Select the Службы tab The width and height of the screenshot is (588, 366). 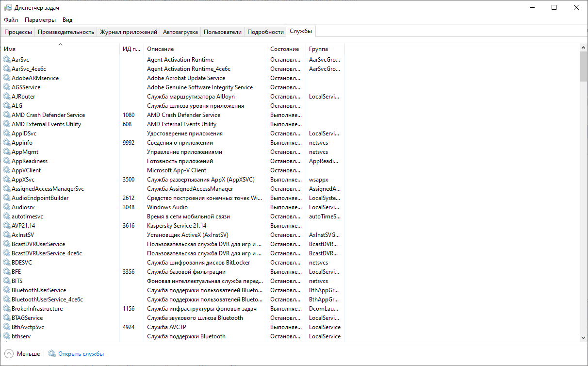pyautogui.click(x=301, y=31)
